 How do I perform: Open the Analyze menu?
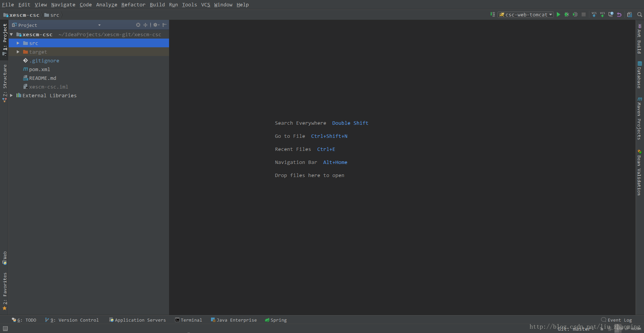107,5
